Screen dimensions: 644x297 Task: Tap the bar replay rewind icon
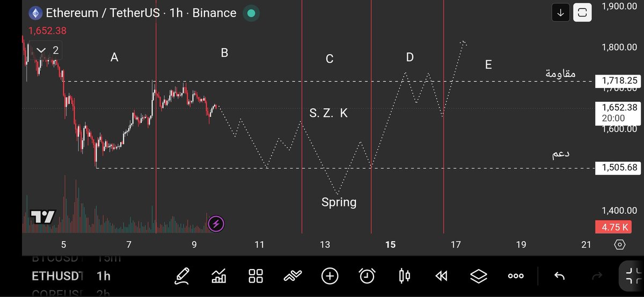pyautogui.click(x=441, y=276)
